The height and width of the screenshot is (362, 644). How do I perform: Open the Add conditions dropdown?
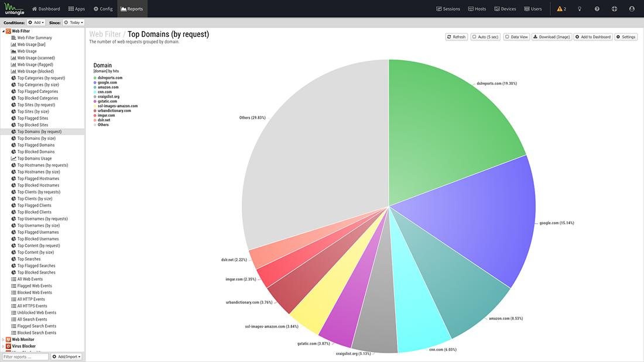point(36,23)
